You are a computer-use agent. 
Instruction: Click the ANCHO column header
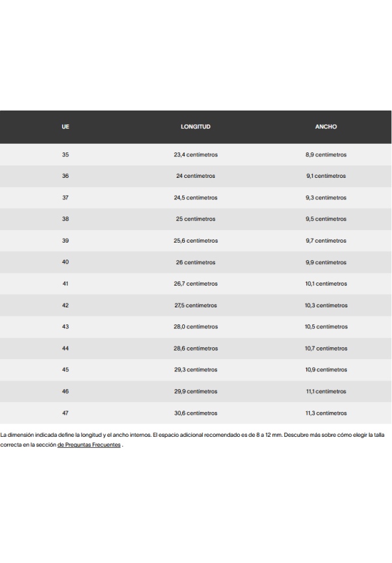[326, 127]
